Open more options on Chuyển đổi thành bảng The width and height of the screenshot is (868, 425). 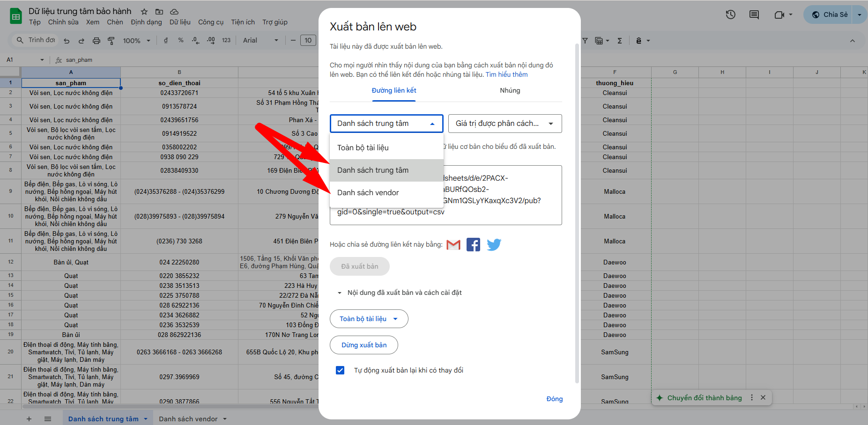pyautogui.click(x=752, y=397)
